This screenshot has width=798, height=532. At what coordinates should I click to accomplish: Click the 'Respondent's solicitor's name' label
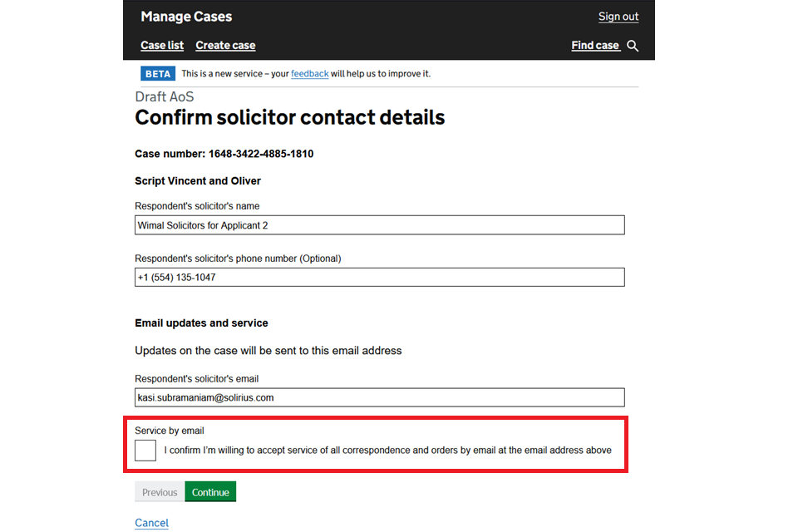[x=197, y=206]
